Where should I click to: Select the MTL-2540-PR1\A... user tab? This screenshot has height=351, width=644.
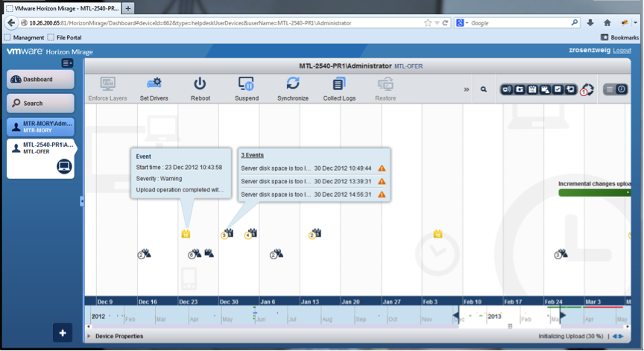click(41, 159)
